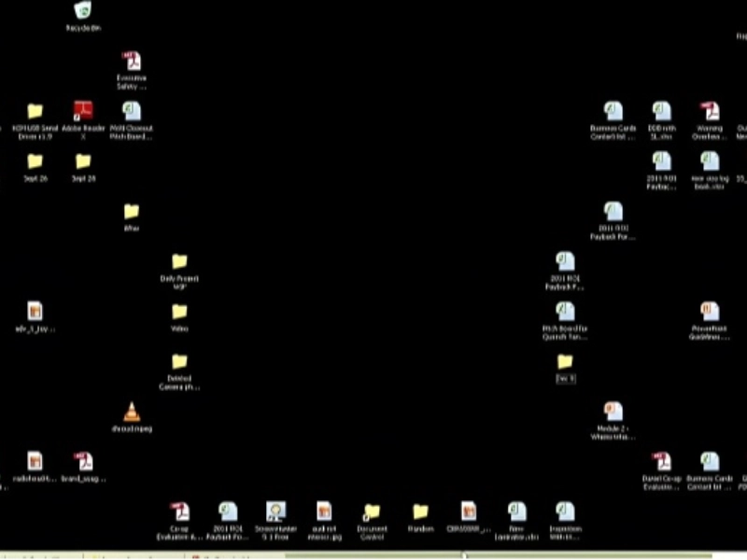Image resolution: width=747 pixels, height=560 pixels.
Task: Select the Co-op Evaluation PDF at bottom
Action: [179, 511]
